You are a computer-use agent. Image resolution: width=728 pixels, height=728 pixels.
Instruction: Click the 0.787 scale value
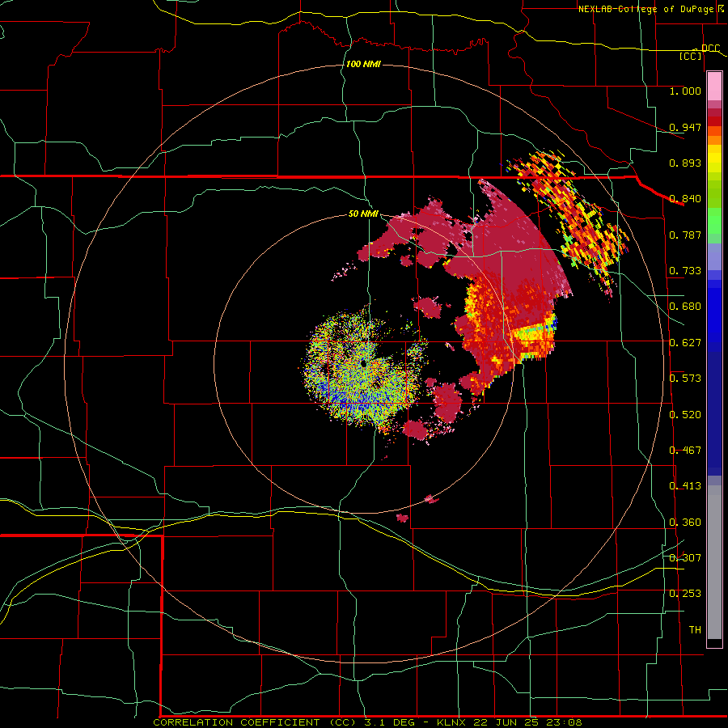(685, 235)
